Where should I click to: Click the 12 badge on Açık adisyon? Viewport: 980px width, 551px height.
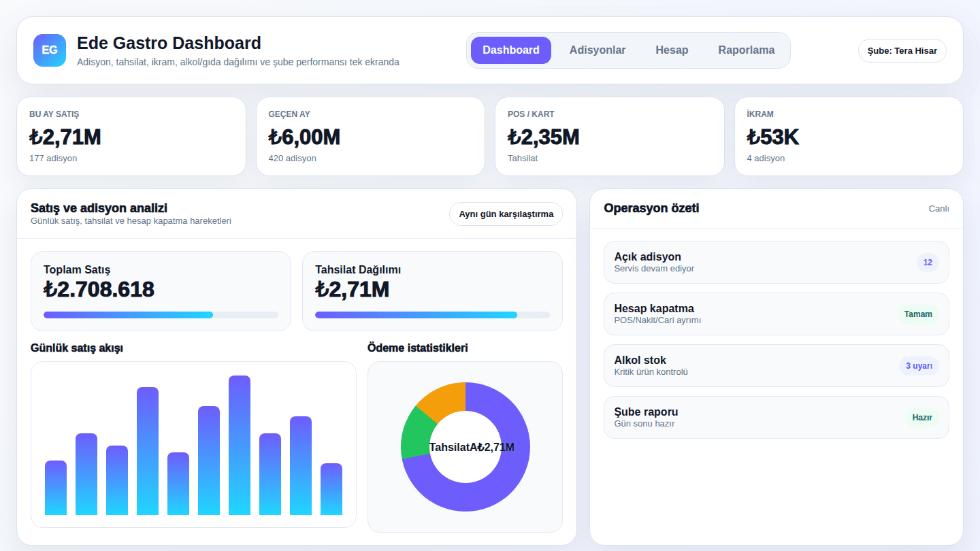pos(928,263)
